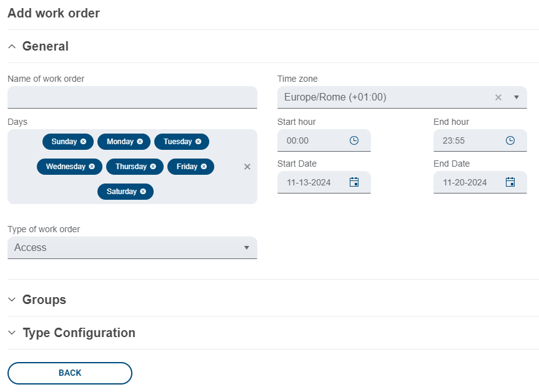Open the Start hour clock picker
The width and height of the screenshot is (539, 392).
(354, 140)
